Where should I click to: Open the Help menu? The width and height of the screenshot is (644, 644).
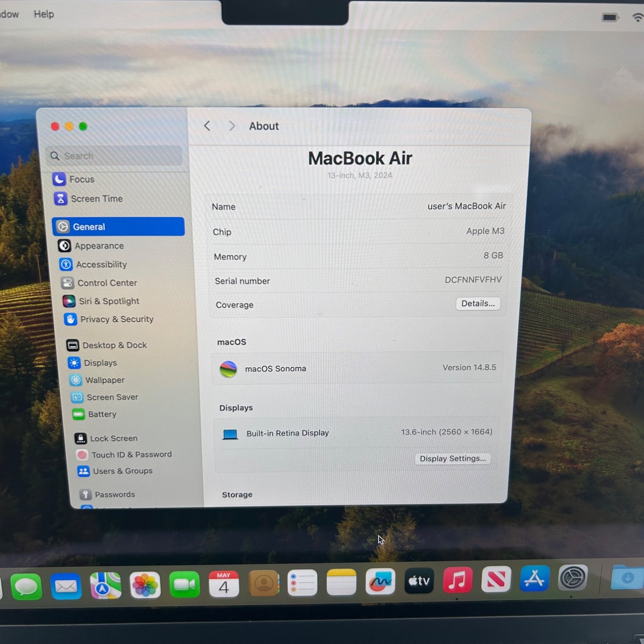(44, 14)
